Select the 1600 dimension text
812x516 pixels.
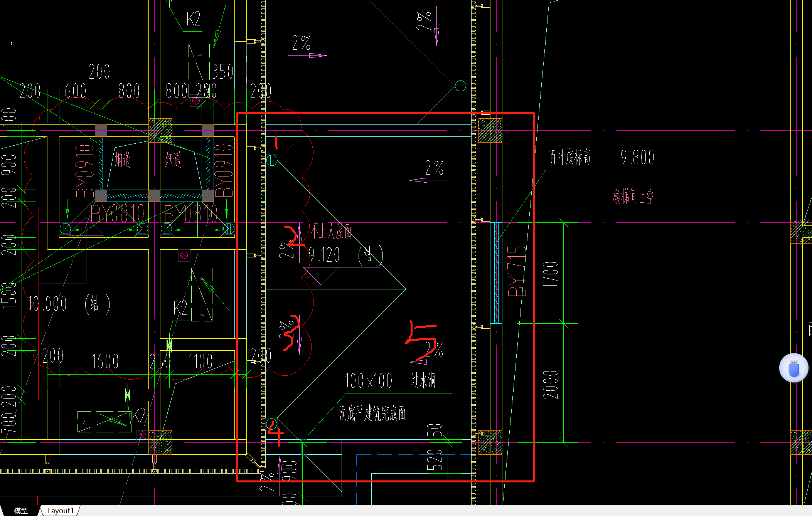tap(105, 361)
